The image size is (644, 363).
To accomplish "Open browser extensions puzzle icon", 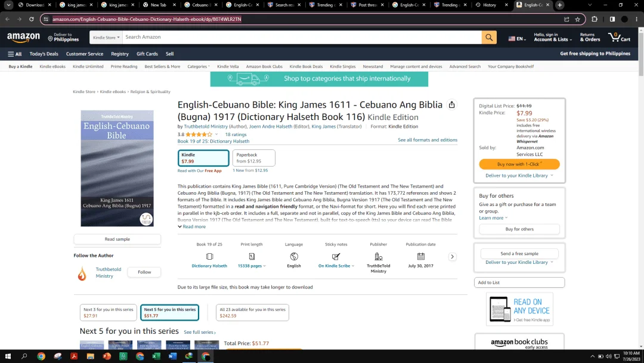I will click(x=595, y=19).
